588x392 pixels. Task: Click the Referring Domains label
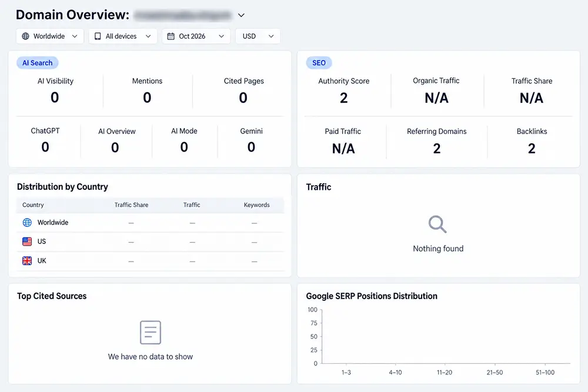437,132
